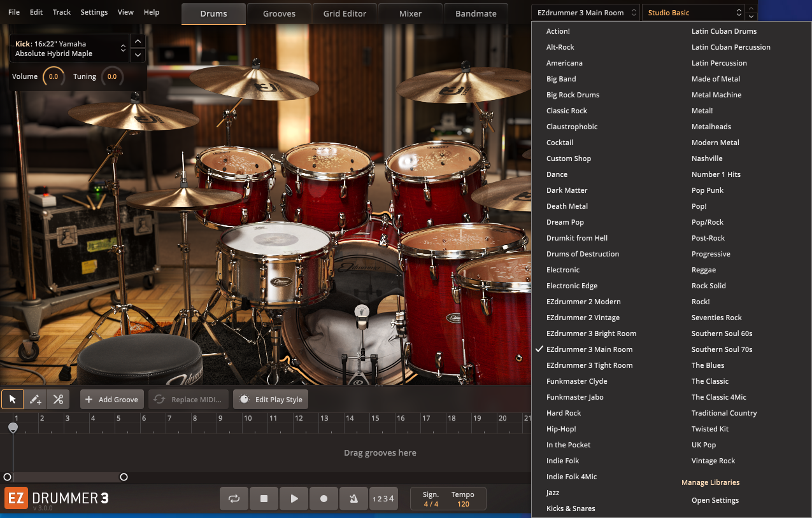Open the Settings menu
The image size is (812, 518).
(x=94, y=12)
